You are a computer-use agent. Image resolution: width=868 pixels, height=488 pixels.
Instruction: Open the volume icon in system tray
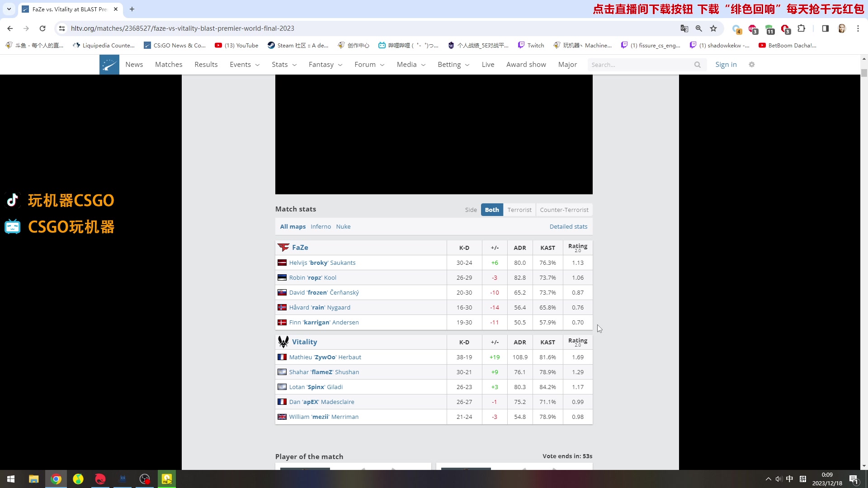(779, 479)
